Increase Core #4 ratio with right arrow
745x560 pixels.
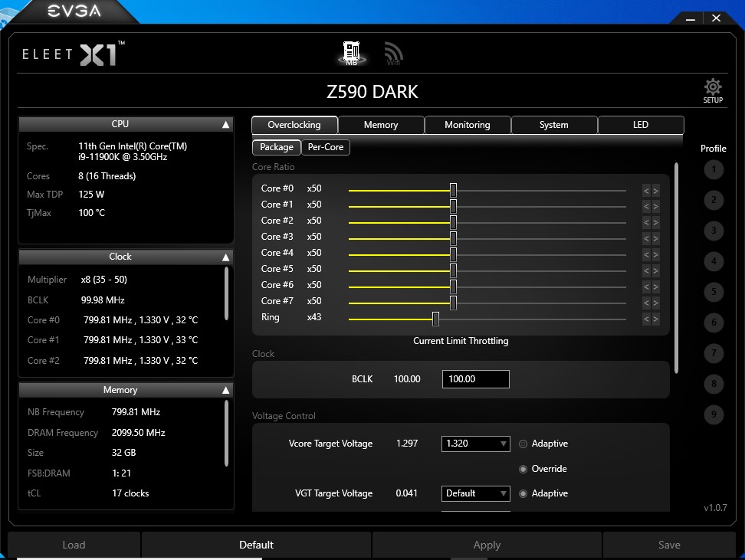655,255
